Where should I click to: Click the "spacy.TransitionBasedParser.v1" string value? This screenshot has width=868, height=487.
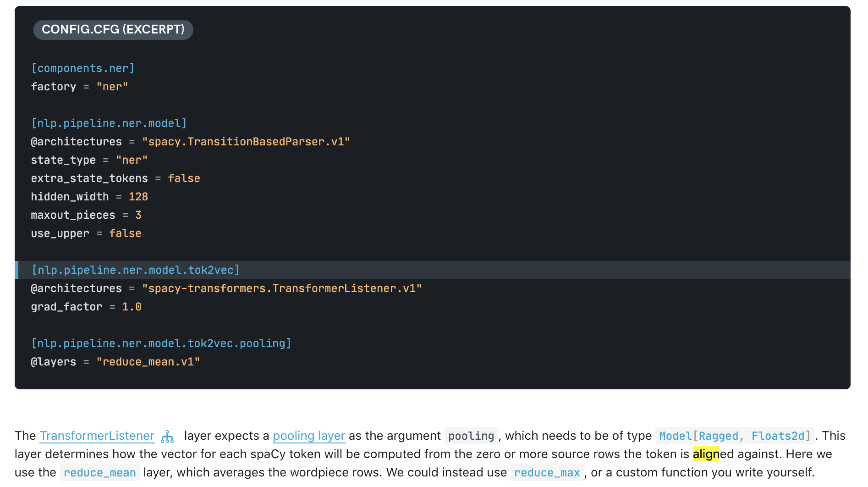point(246,142)
